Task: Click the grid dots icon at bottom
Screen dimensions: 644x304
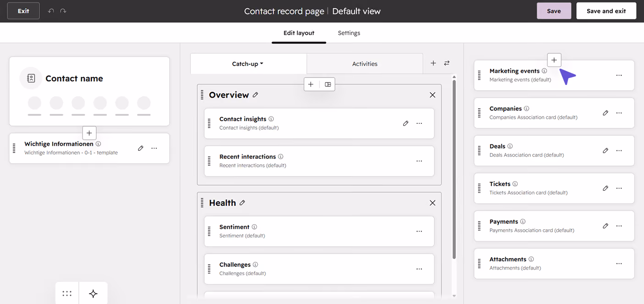Action: click(67, 293)
